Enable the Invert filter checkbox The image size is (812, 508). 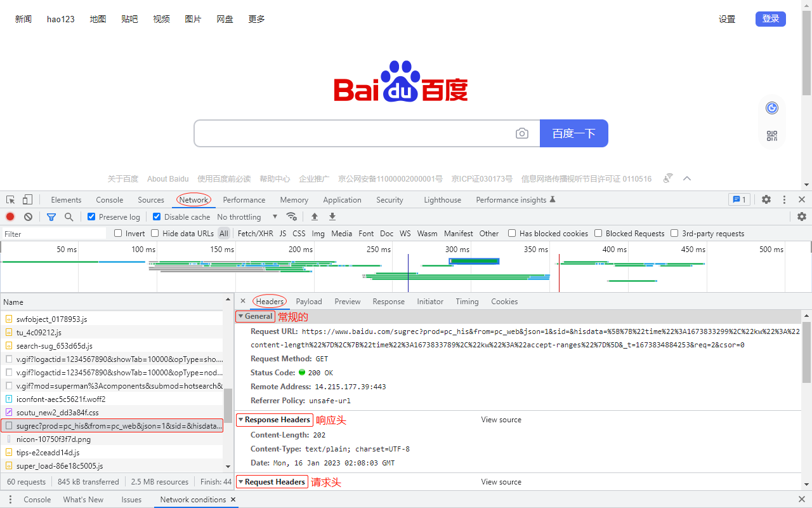pyautogui.click(x=118, y=233)
